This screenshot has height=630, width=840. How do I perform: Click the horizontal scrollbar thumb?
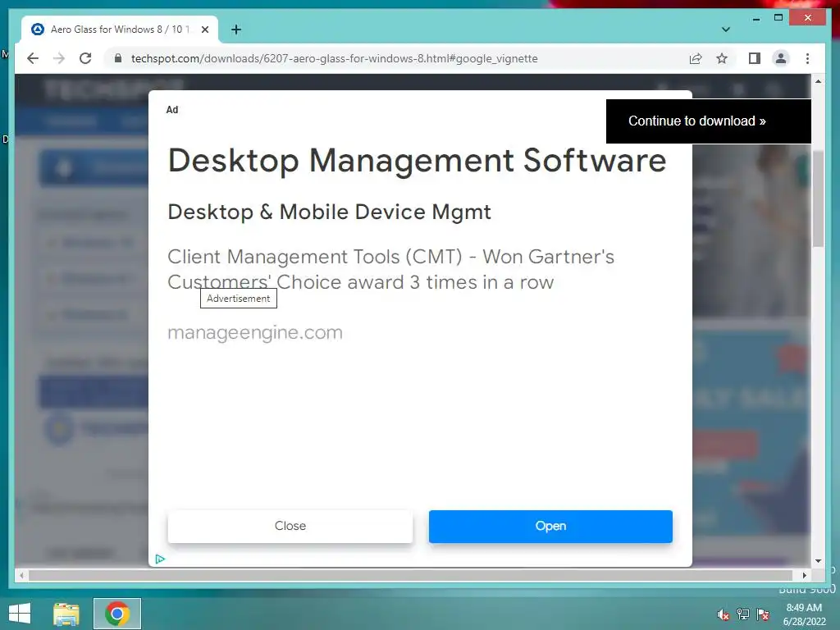coord(410,575)
